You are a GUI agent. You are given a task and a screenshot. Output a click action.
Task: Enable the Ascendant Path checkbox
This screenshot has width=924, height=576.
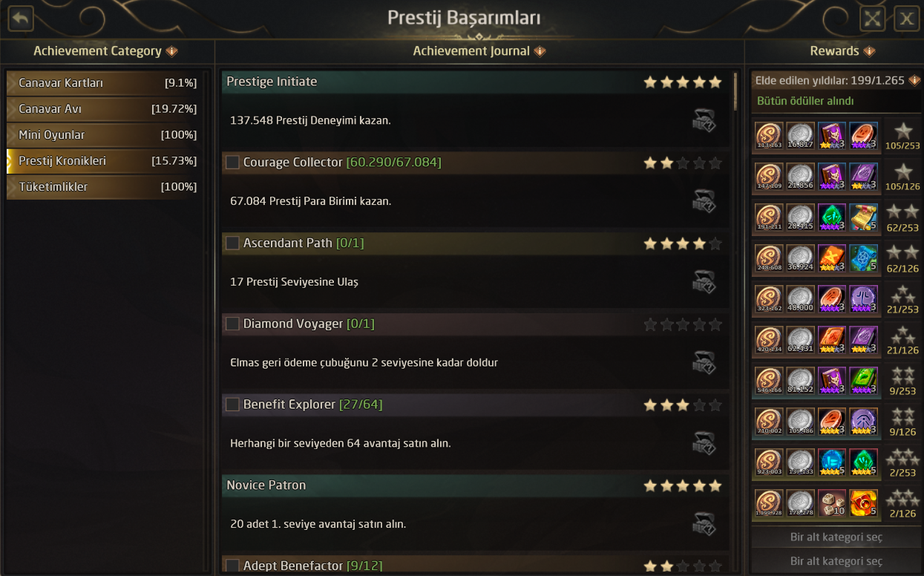point(232,243)
